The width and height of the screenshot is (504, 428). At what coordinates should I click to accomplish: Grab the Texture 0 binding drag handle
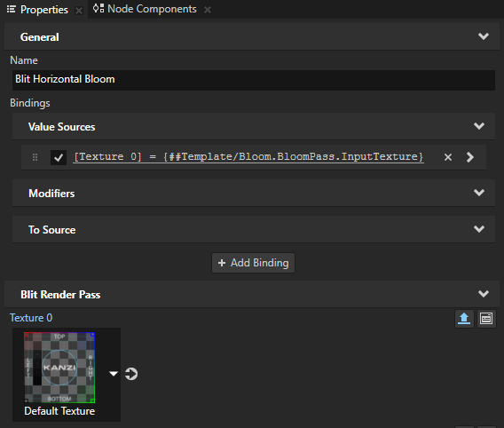(35, 157)
